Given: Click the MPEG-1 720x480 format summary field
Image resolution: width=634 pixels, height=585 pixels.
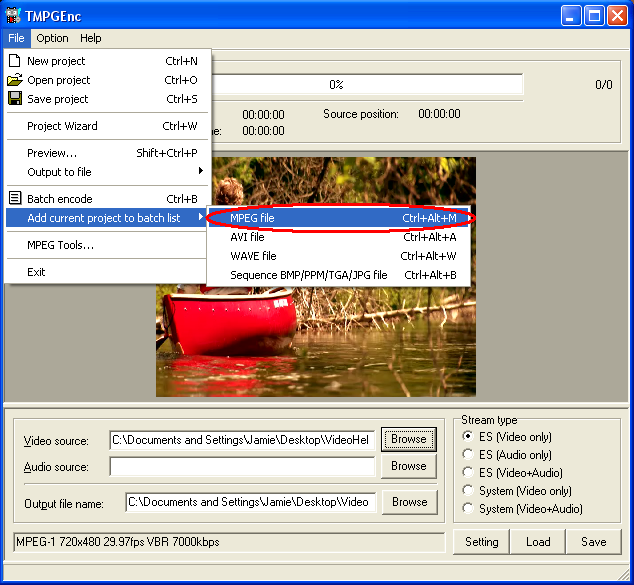Looking at the screenshot, I should tap(229, 542).
